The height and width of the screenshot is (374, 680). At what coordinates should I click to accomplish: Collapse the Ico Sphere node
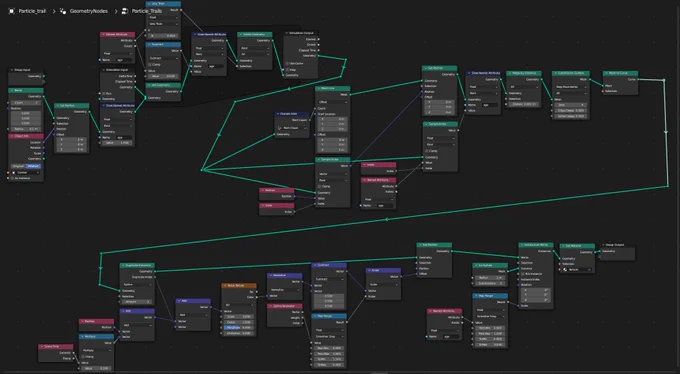[476, 265]
